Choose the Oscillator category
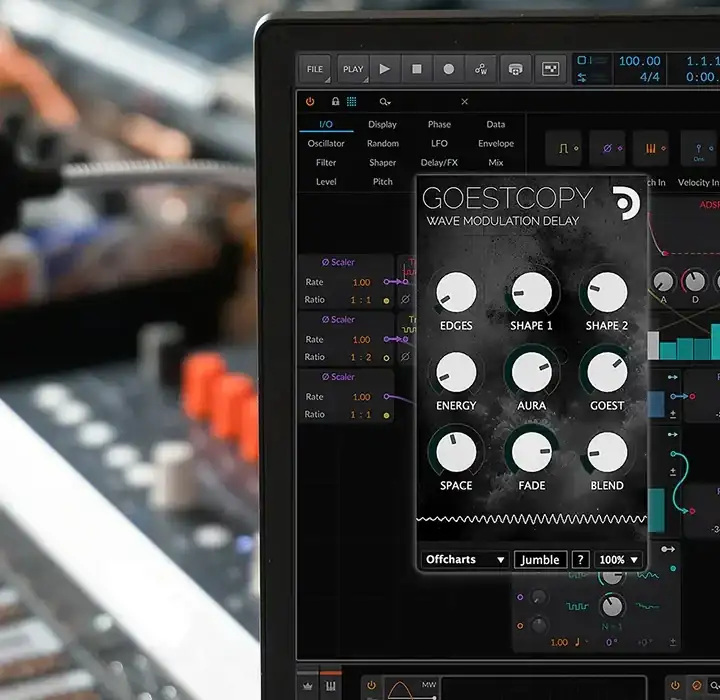Image resolution: width=720 pixels, height=700 pixels. click(x=326, y=144)
